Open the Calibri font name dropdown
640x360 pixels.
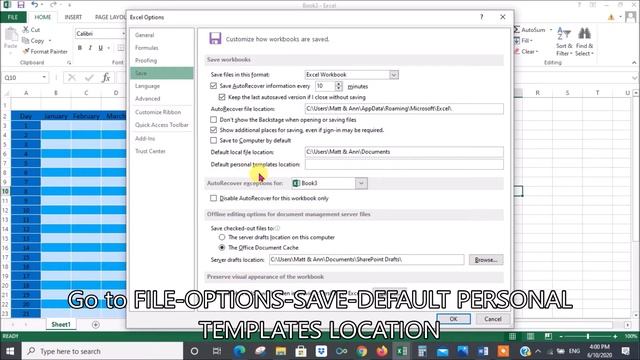pyautogui.click(x=123, y=33)
